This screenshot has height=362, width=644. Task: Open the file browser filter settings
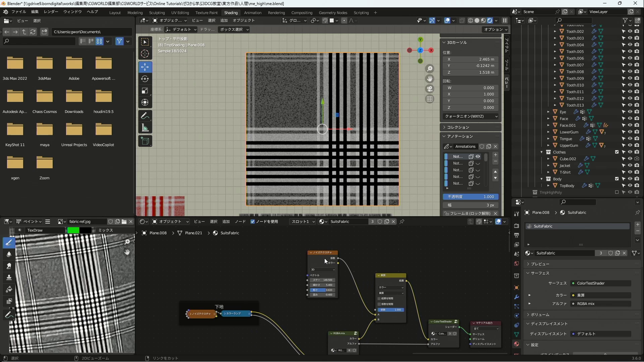pyautogui.click(x=128, y=41)
